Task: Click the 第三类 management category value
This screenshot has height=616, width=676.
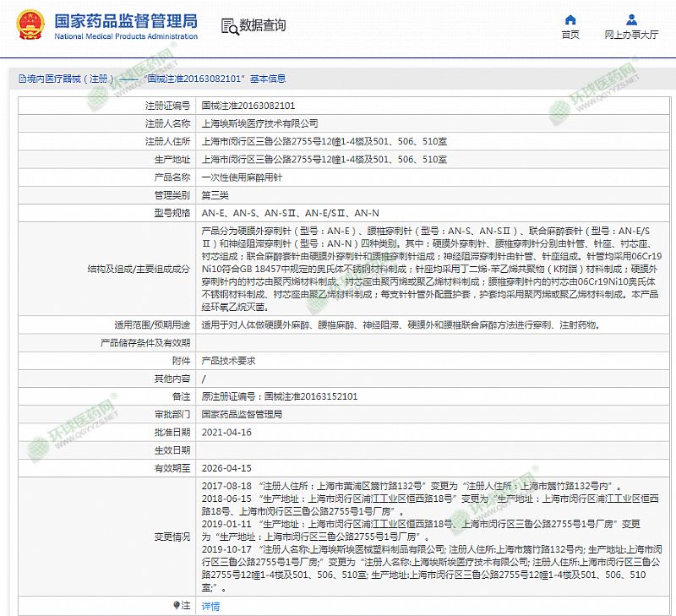Action: [215, 194]
